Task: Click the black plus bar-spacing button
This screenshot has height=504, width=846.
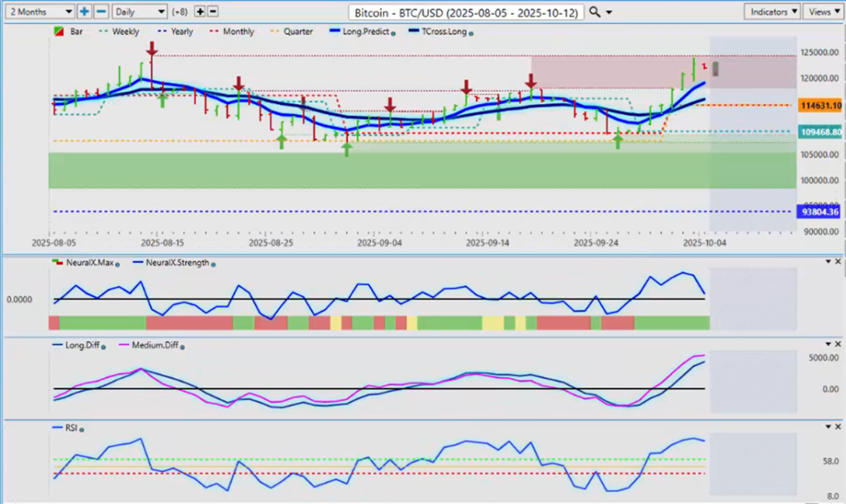Action: (200, 12)
